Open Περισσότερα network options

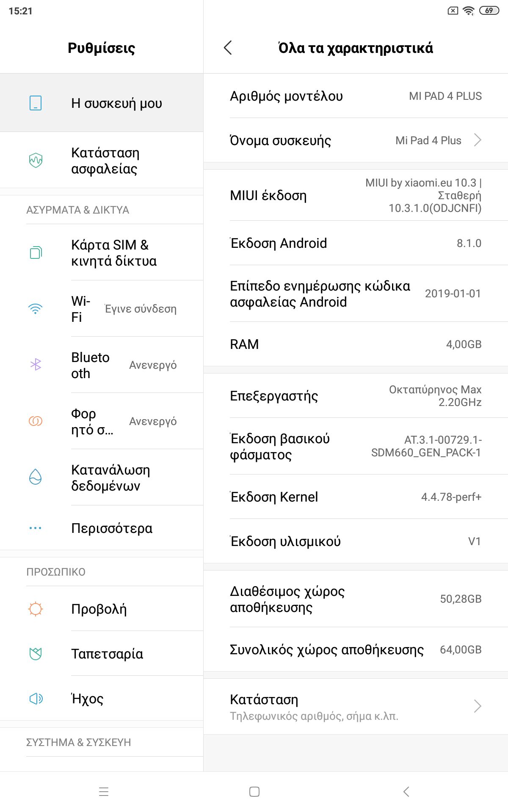112,528
